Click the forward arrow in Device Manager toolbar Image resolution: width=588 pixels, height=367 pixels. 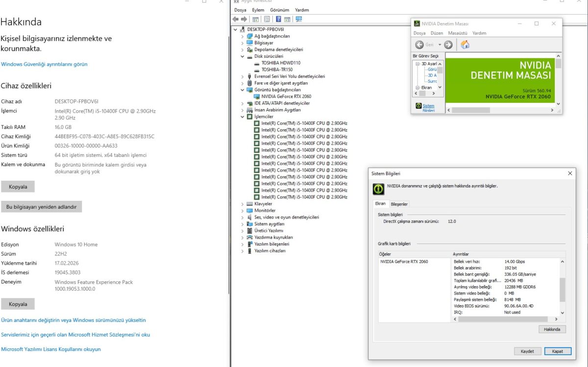(x=244, y=19)
